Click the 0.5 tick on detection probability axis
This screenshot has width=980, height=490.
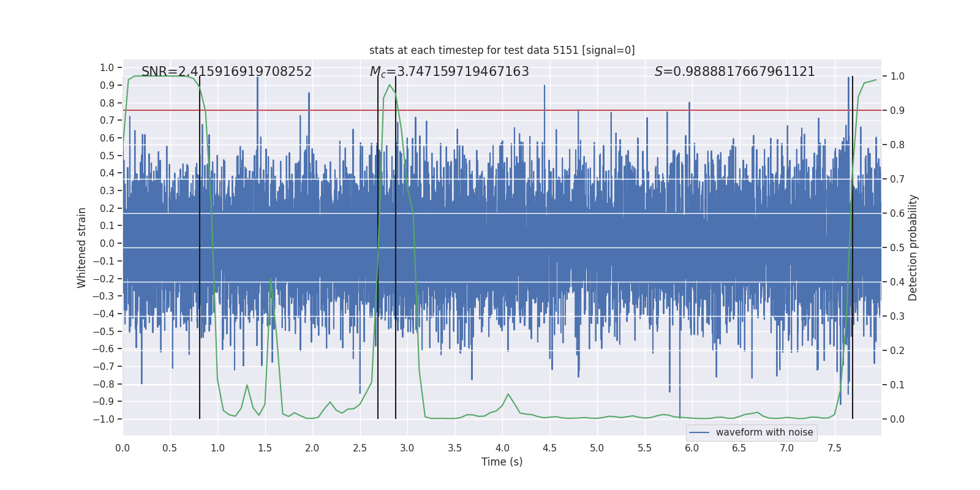click(897, 247)
